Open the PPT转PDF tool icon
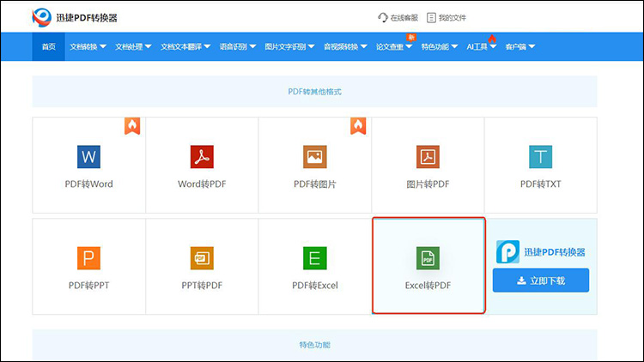644x362 pixels. 202,257
